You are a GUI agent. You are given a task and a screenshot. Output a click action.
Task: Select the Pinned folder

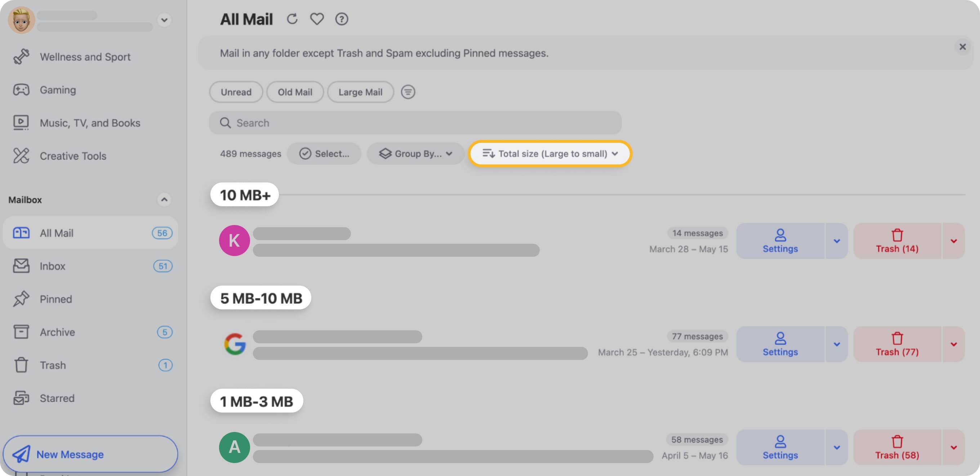coord(55,299)
